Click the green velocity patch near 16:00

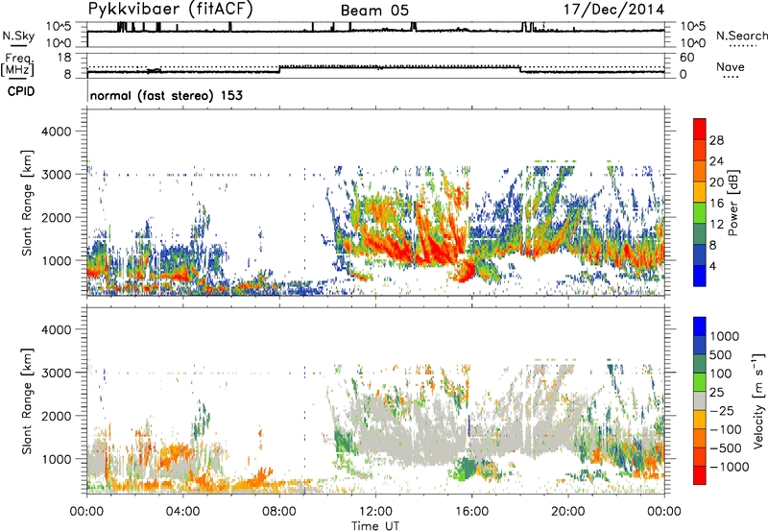click(465, 467)
